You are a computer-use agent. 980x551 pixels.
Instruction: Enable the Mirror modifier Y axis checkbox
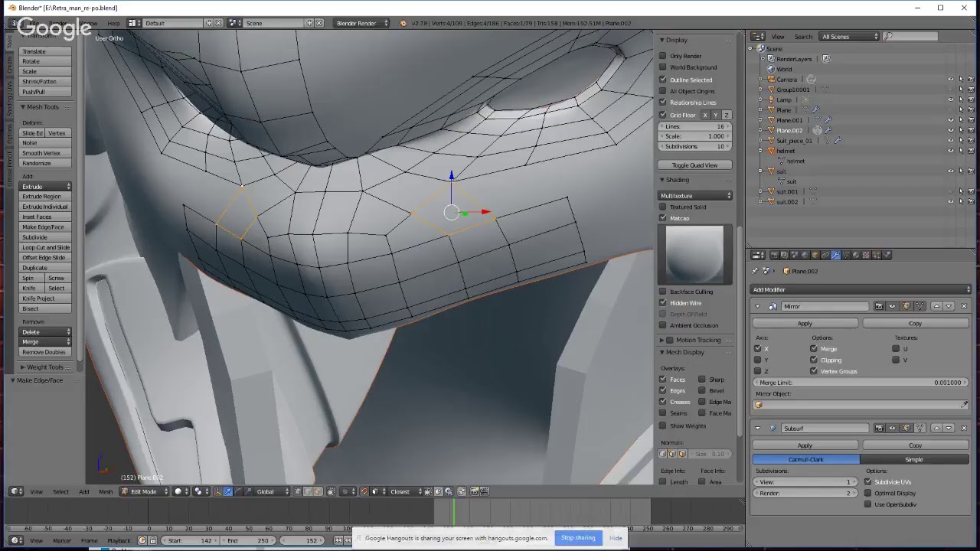point(758,360)
